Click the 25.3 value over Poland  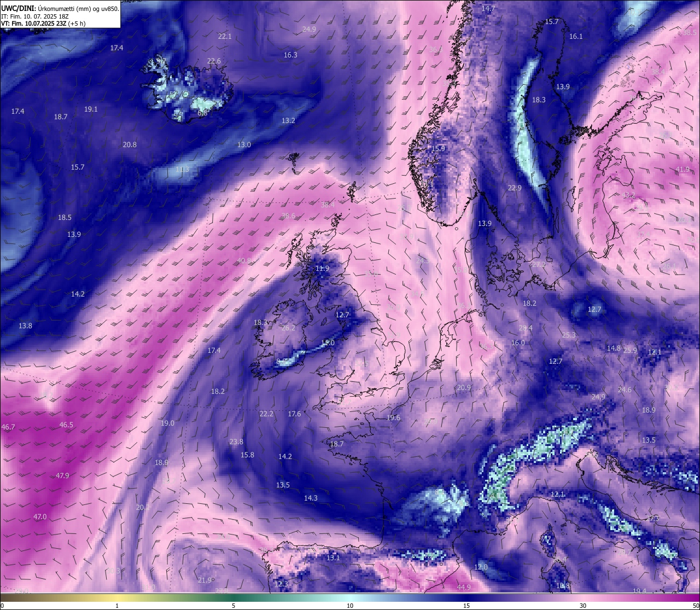pyautogui.click(x=569, y=335)
